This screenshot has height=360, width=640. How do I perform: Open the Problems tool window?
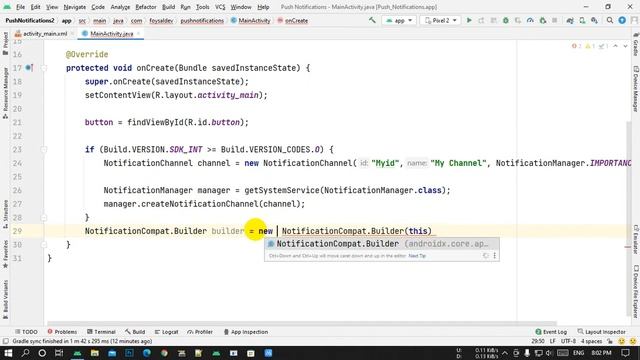(x=62, y=332)
